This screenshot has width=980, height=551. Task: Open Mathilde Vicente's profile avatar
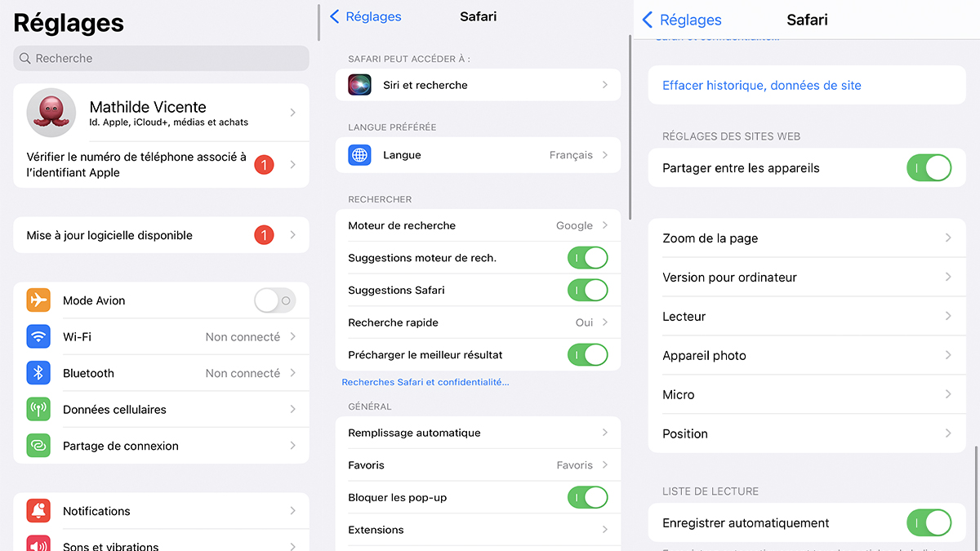tap(51, 113)
